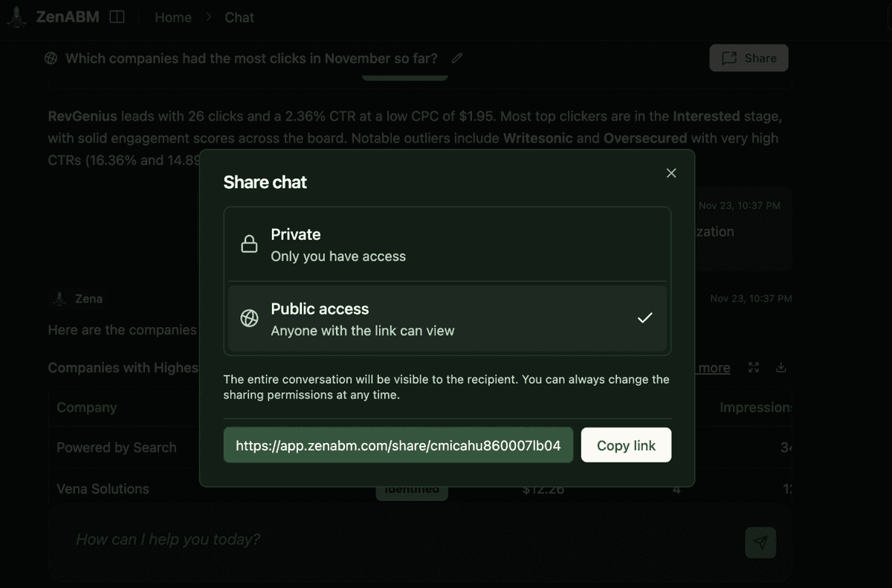Click the share URL field
The height and width of the screenshot is (588, 892).
(398, 445)
